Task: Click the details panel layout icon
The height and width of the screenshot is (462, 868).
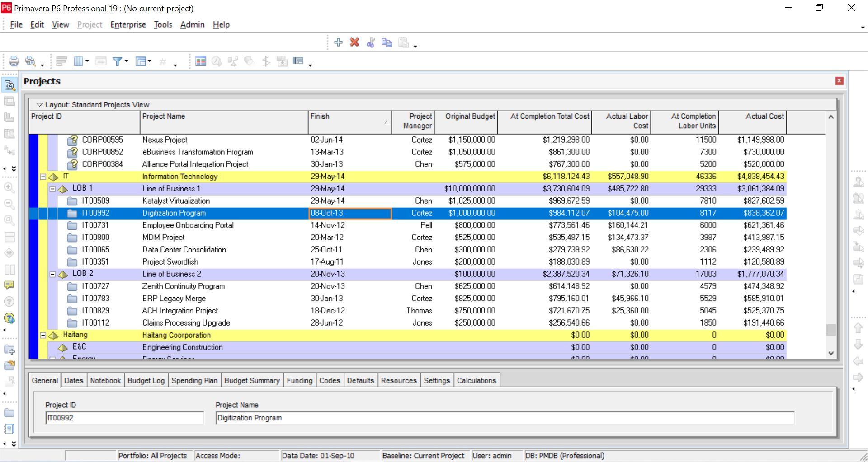Action: click(x=298, y=61)
